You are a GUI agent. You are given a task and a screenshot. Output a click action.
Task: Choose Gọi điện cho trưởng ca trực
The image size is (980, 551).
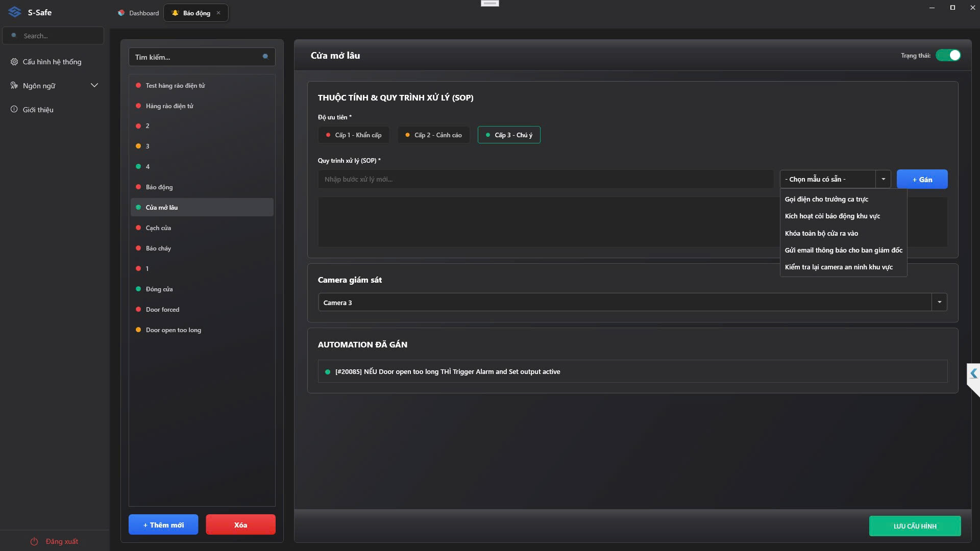coord(844,199)
